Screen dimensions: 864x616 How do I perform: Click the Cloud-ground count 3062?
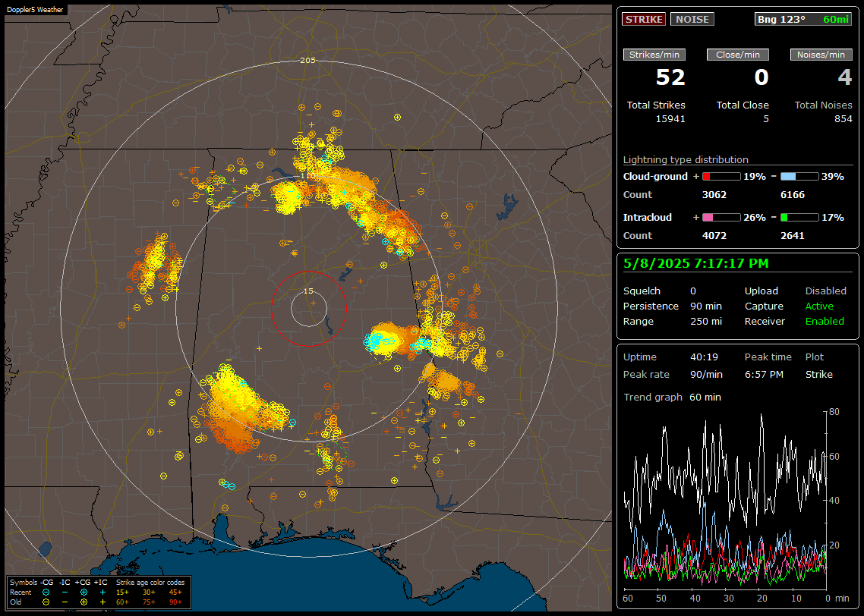(x=714, y=195)
